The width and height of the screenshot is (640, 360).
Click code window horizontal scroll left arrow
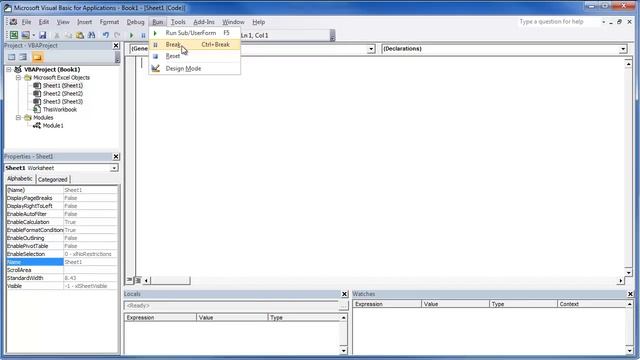click(x=147, y=280)
